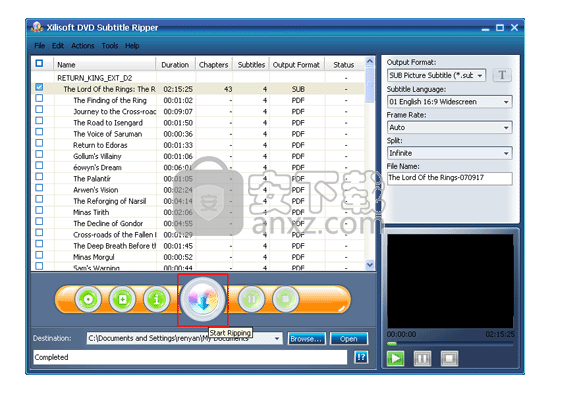Click the green add file button
This screenshot has height=396, width=562.
[122, 299]
